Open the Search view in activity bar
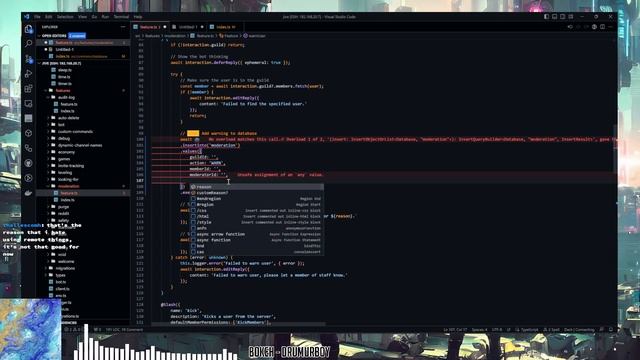 tap(28, 44)
